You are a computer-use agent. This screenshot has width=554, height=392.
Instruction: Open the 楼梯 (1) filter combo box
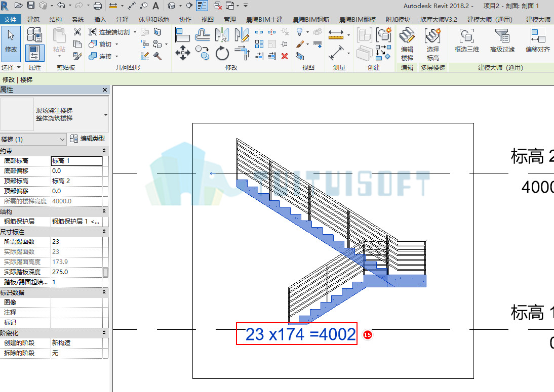click(33, 140)
